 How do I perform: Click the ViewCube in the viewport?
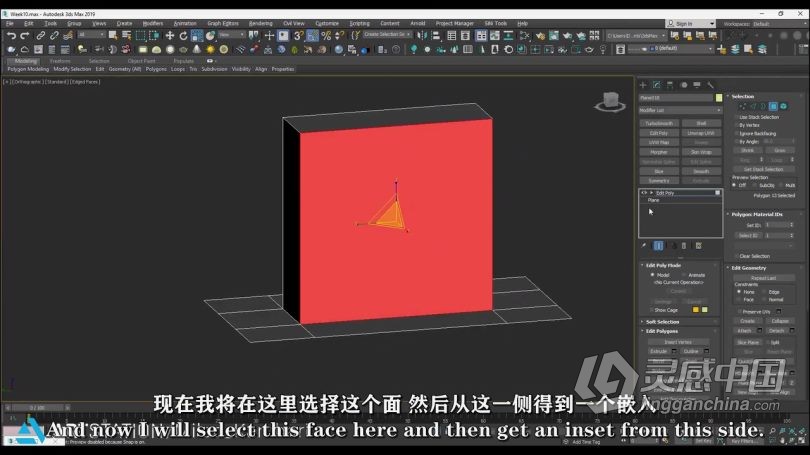click(x=610, y=101)
